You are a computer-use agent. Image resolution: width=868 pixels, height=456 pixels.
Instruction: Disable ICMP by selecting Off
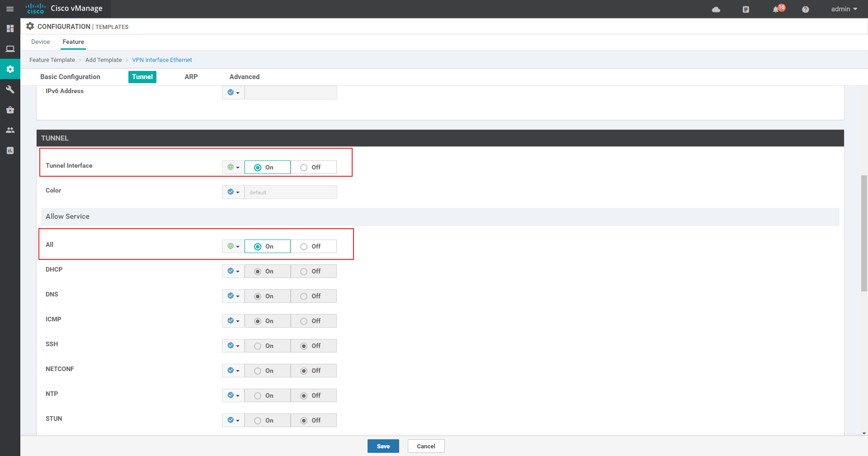tap(303, 321)
